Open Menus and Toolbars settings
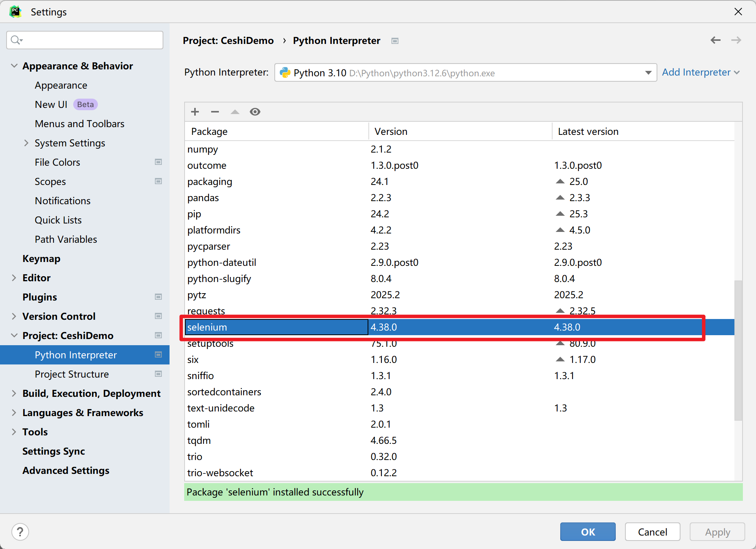 79,124
